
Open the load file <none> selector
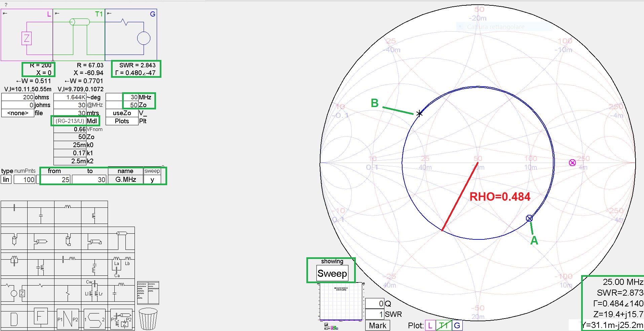pos(18,113)
